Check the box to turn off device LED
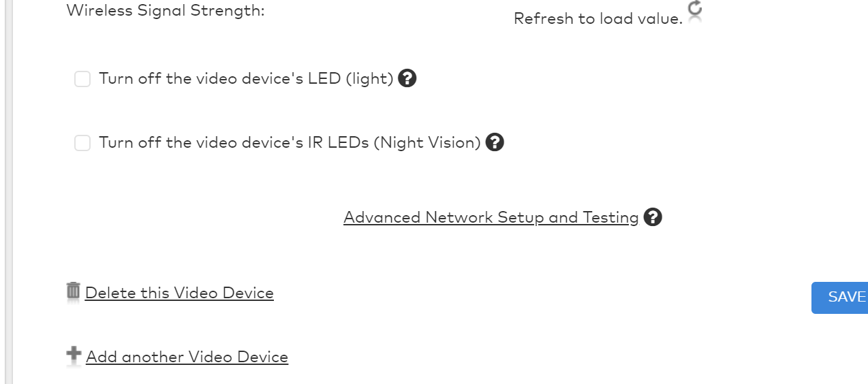The image size is (868, 384). pyautogui.click(x=82, y=79)
